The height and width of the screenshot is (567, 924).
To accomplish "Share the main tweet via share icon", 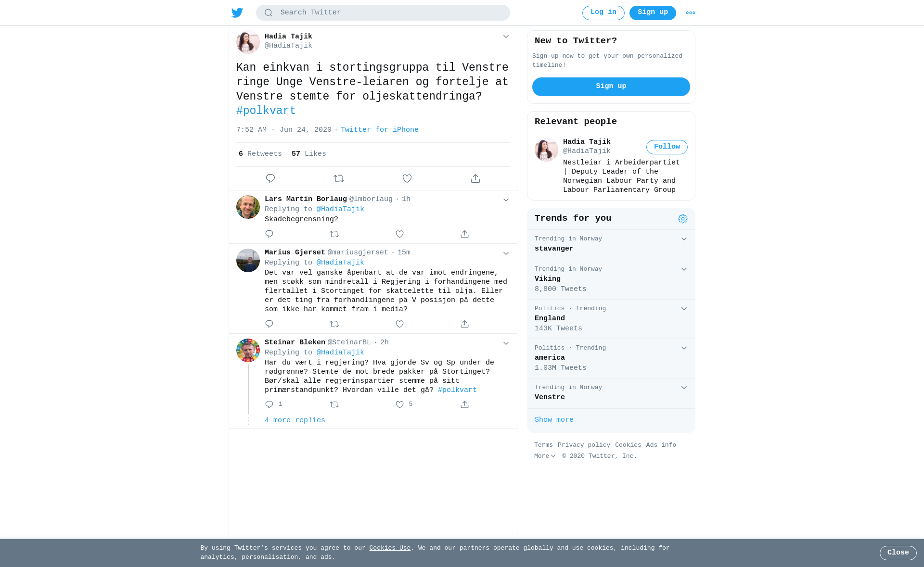I will 475,178.
